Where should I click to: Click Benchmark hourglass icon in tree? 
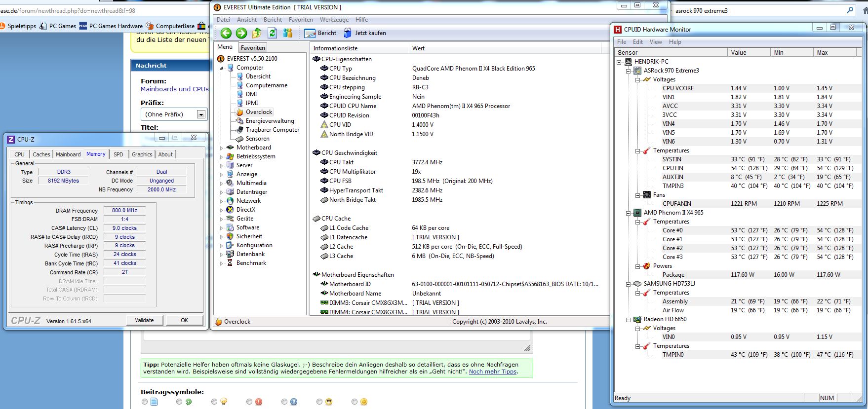pos(230,263)
